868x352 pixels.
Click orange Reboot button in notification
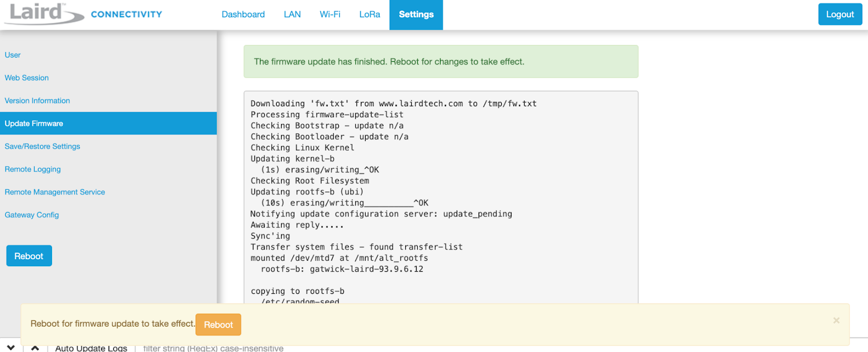(218, 324)
